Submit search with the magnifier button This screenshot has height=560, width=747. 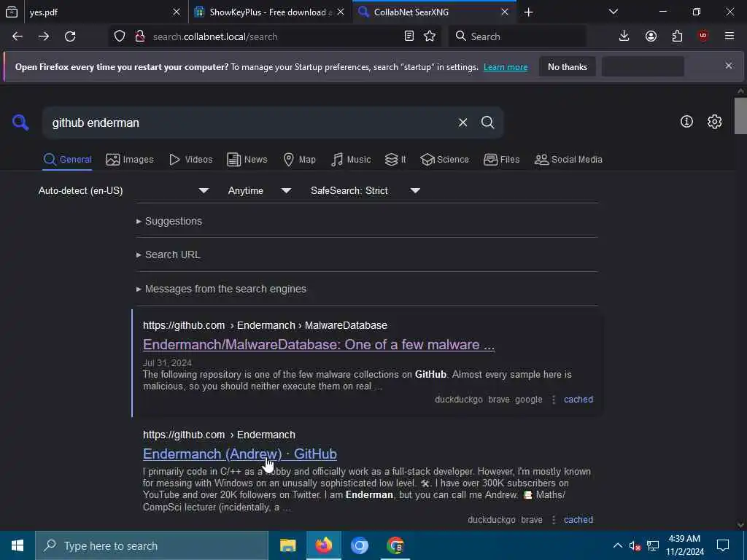tap(487, 122)
